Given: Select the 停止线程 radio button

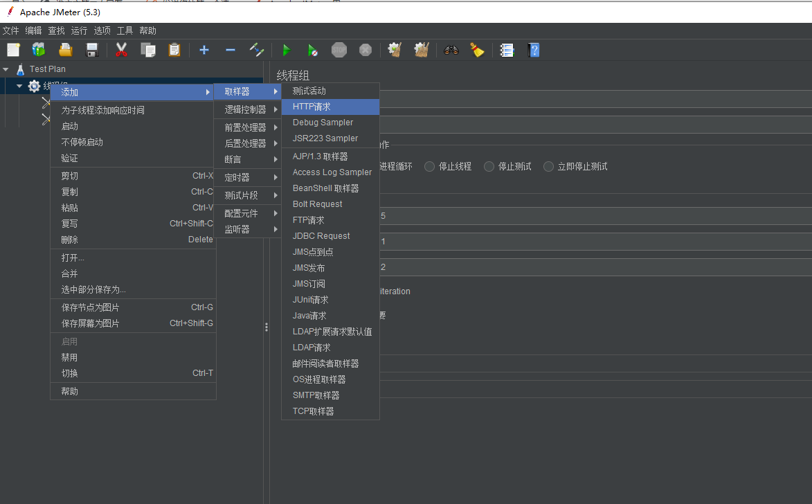Looking at the screenshot, I should (429, 166).
